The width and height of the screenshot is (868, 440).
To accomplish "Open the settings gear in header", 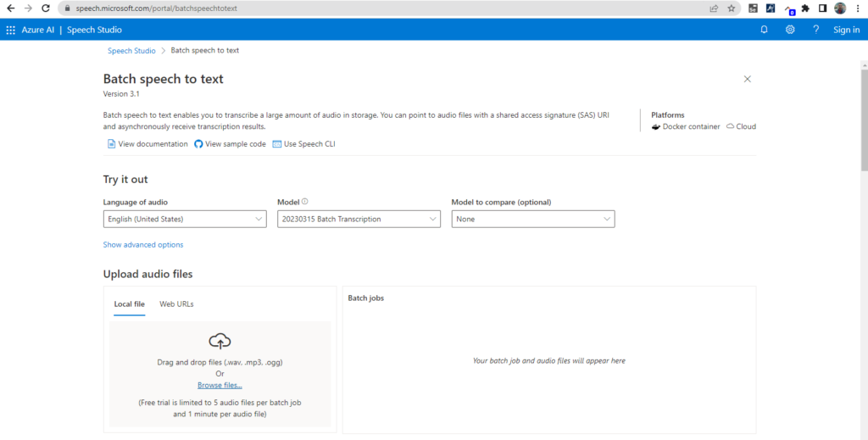I will [x=790, y=30].
